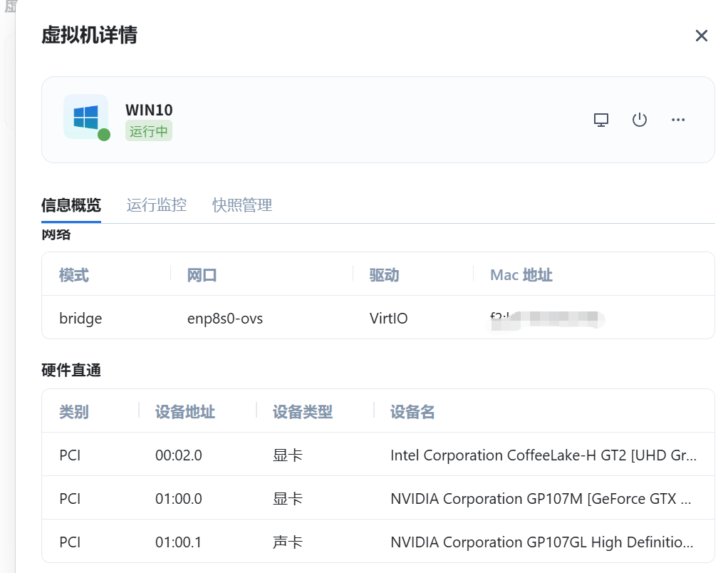The image size is (728, 573).
Task: Click the 模式 column header
Action: coord(74,275)
